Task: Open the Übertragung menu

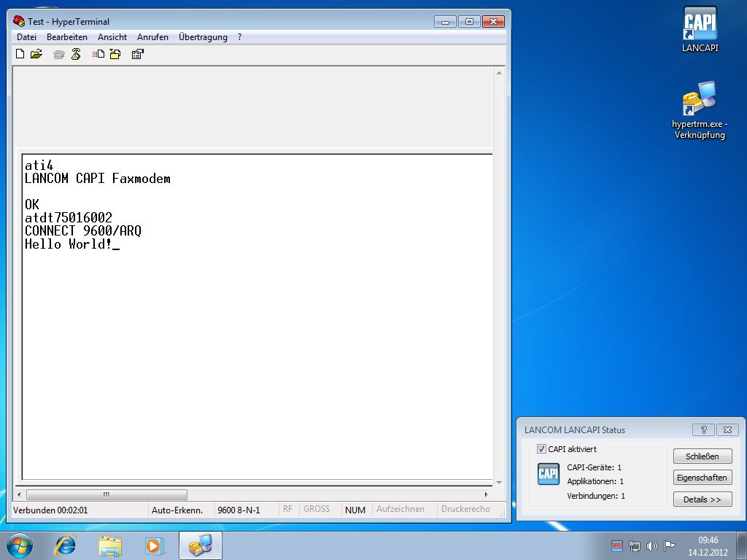Action: click(203, 36)
